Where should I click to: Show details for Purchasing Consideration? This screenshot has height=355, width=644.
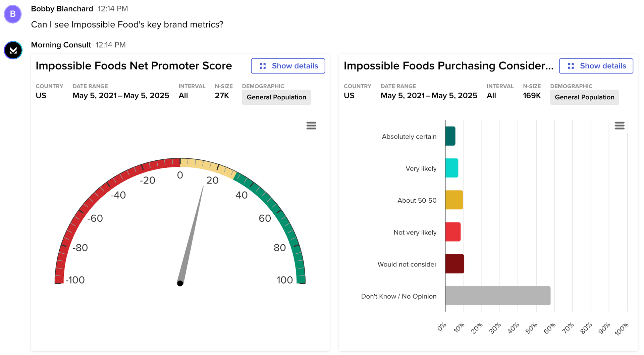(x=596, y=66)
